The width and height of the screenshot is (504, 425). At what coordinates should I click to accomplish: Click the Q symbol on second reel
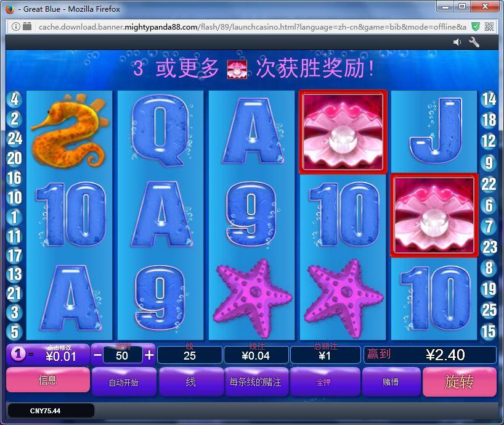click(x=160, y=131)
